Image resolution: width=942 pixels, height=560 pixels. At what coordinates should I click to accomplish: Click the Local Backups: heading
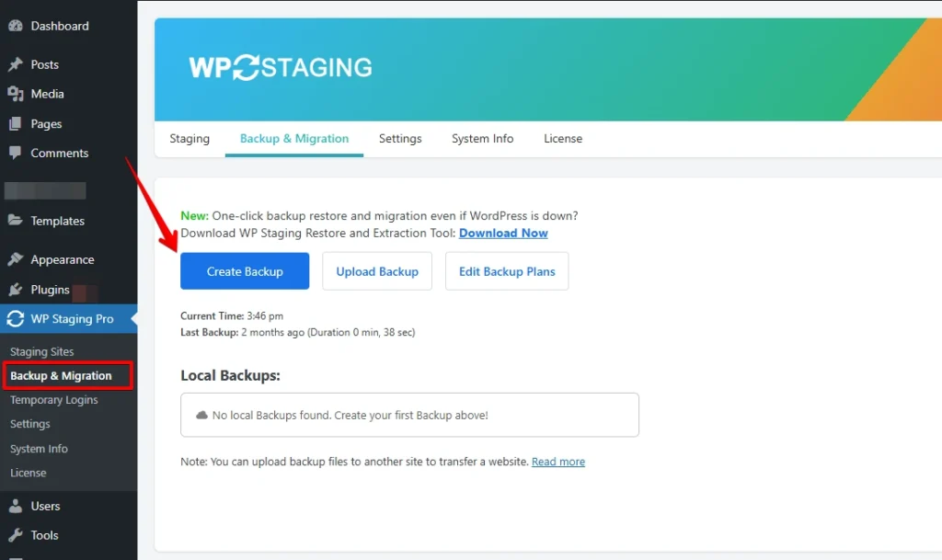pyautogui.click(x=230, y=375)
